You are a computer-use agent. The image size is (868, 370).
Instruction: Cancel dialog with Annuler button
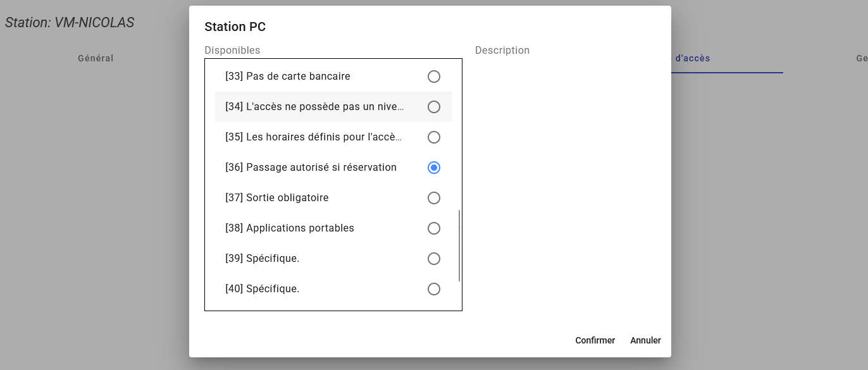(x=645, y=340)
